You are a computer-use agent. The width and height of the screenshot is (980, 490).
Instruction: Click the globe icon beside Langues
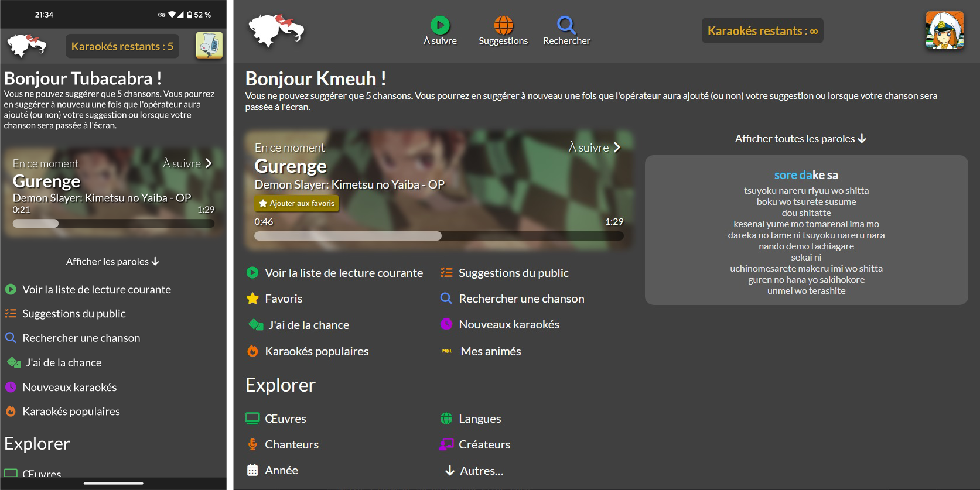pos(446,418)
